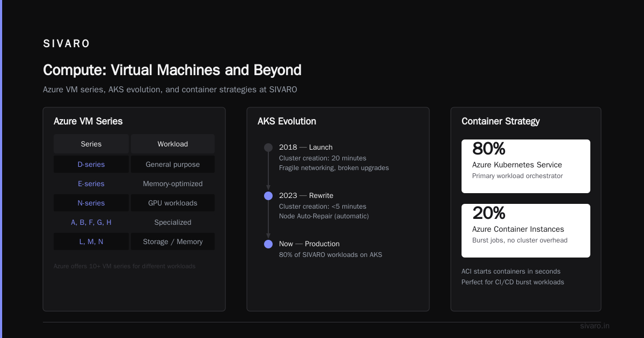
Task: Click the gray 2018 timeline dot
Action: coord(268,148)
